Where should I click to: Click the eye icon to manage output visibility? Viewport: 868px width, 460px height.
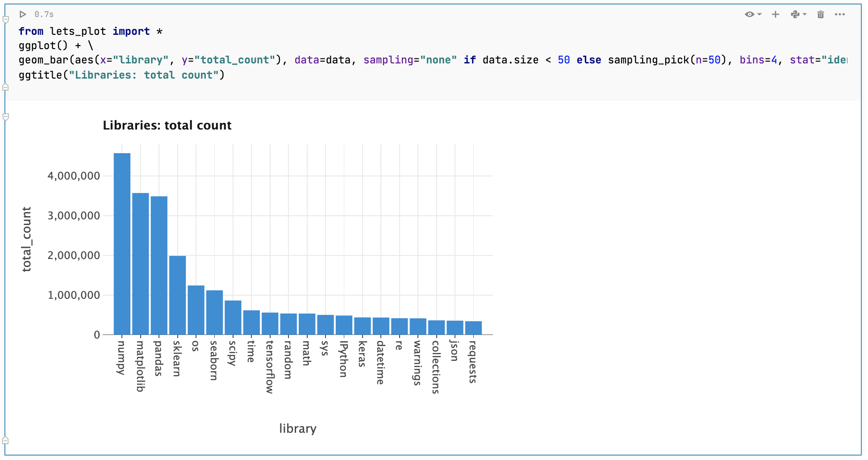pyautogui.click(x=749, y=14)
